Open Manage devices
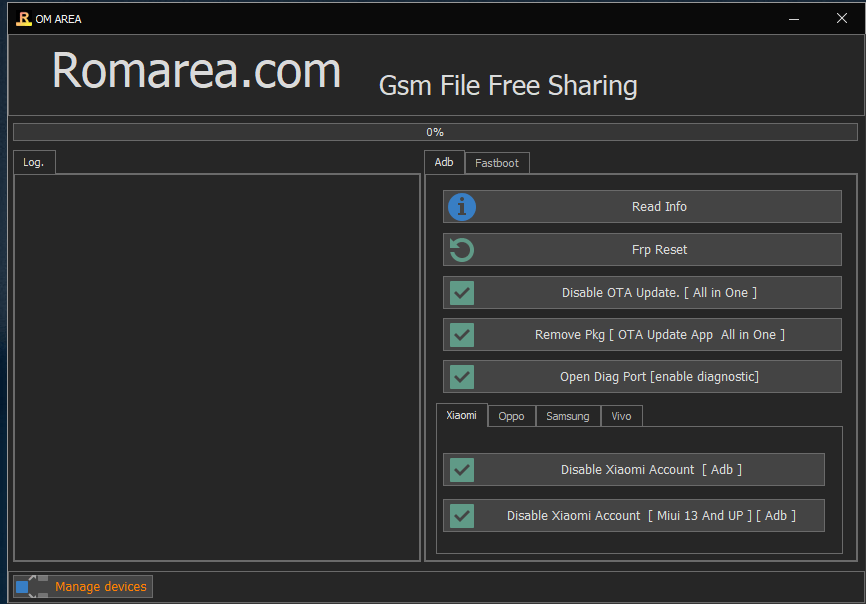866x604 pixels. [x=100, y=586]
